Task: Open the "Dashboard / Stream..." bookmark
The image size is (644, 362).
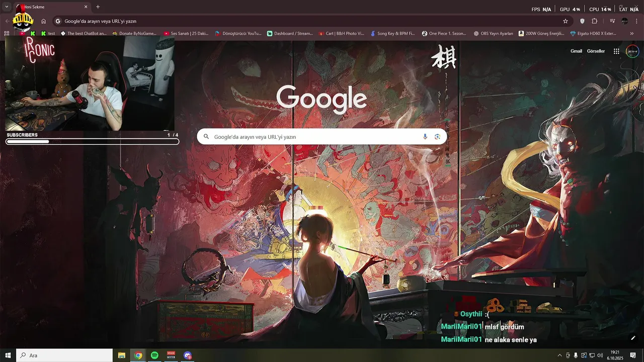Action: pyautogui.click(x=290, y=34)
